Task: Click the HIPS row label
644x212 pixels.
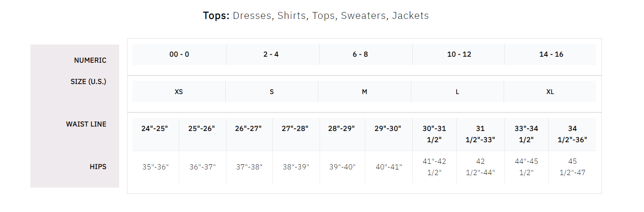Action: [98, 167]
